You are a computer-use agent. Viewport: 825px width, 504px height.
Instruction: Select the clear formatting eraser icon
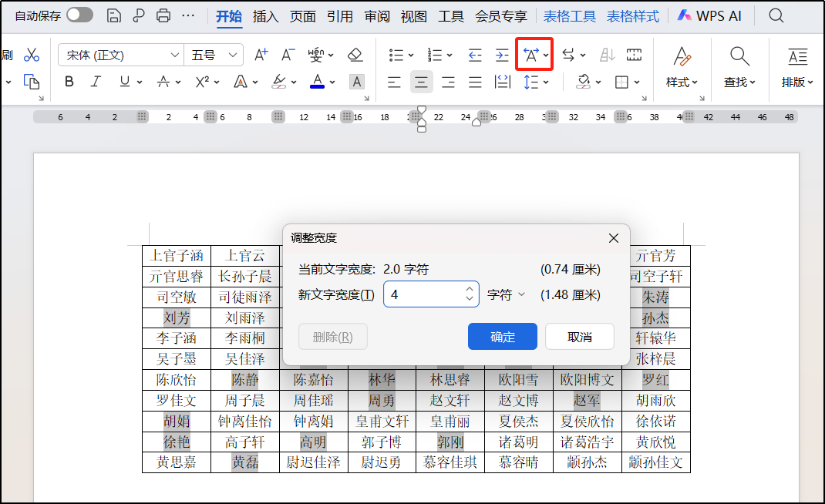pos(355,54)
